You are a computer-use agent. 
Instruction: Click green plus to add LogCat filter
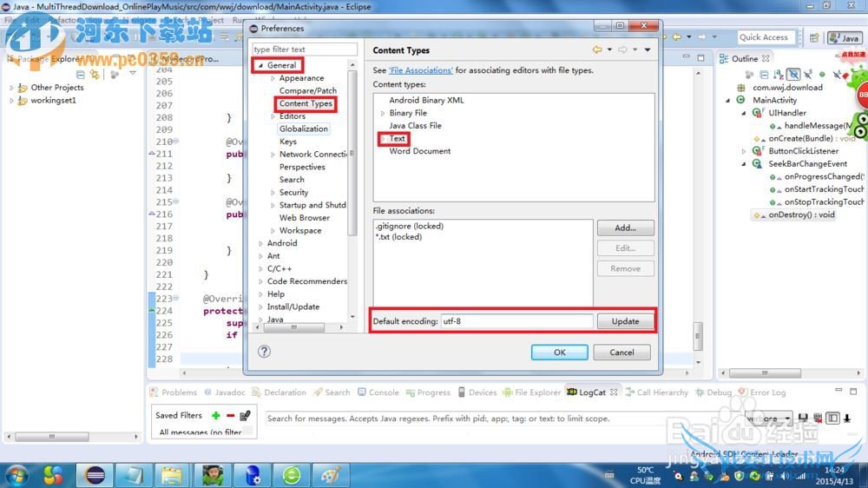[216, 416]
